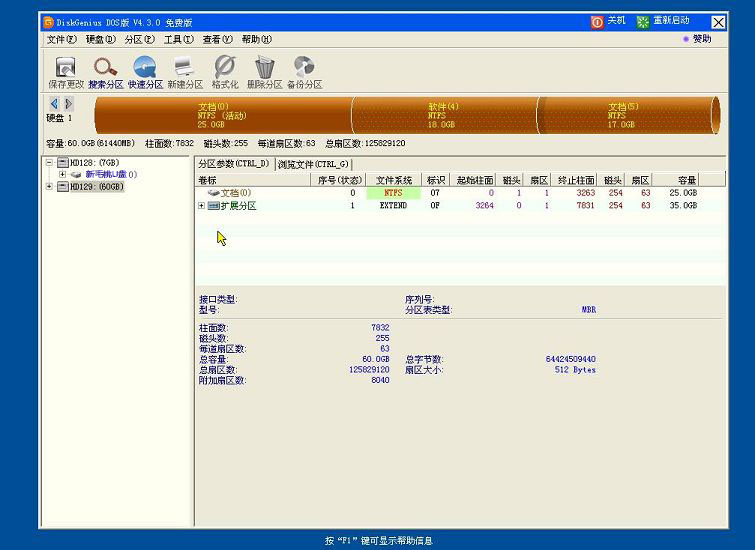Image resolution: width=755 pixels, height=550 pixels.
Task: Click the 终止柱面 column header
Action: tap(576, 180)
